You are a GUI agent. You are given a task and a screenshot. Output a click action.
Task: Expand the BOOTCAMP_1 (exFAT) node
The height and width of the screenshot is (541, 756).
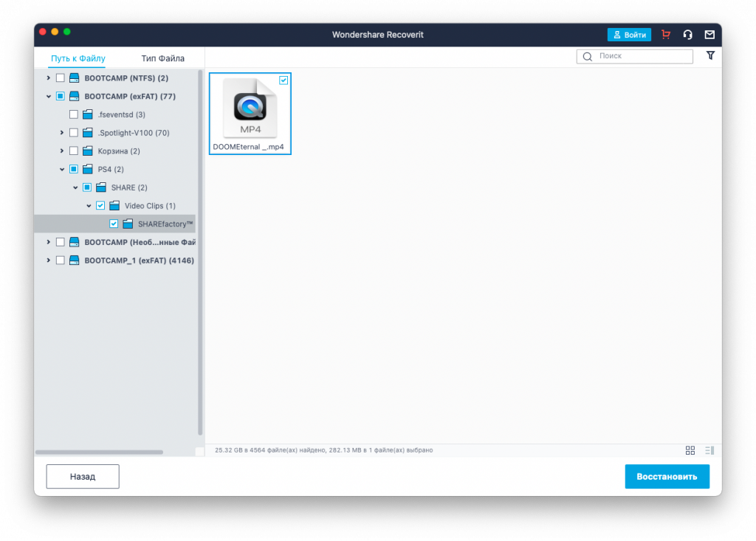click(48, 261)
